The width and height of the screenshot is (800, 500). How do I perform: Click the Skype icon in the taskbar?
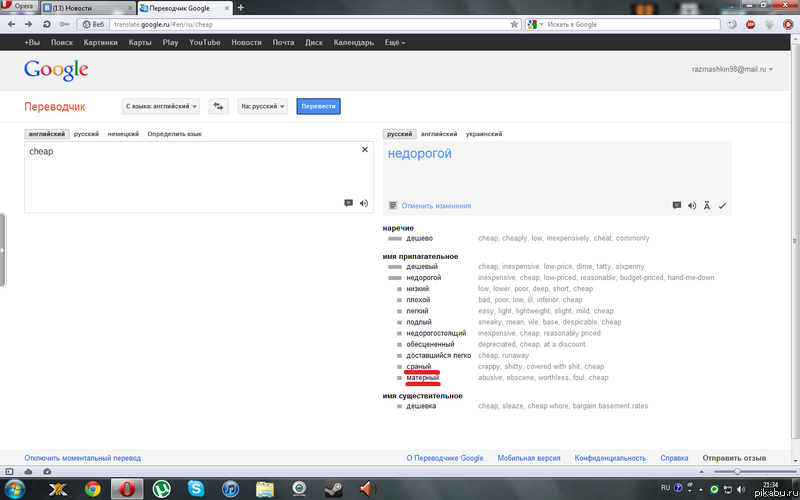tap(195, 489)
